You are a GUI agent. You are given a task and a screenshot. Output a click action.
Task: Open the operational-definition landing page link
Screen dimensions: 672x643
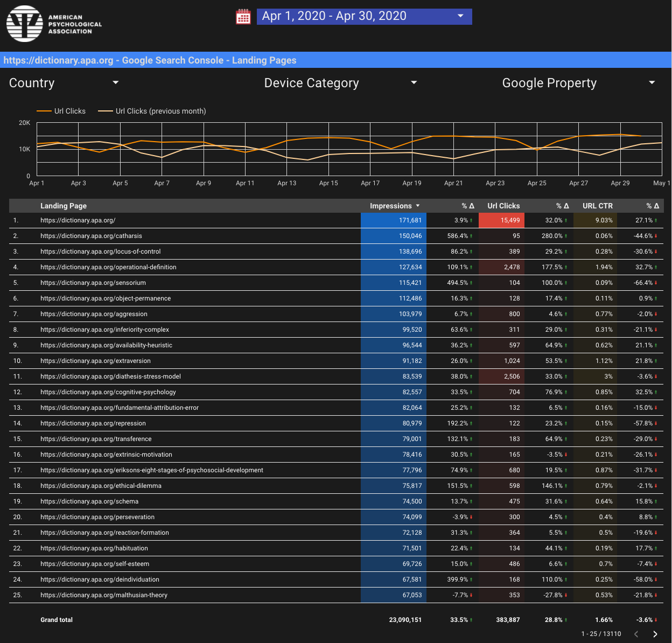point(108,267)
